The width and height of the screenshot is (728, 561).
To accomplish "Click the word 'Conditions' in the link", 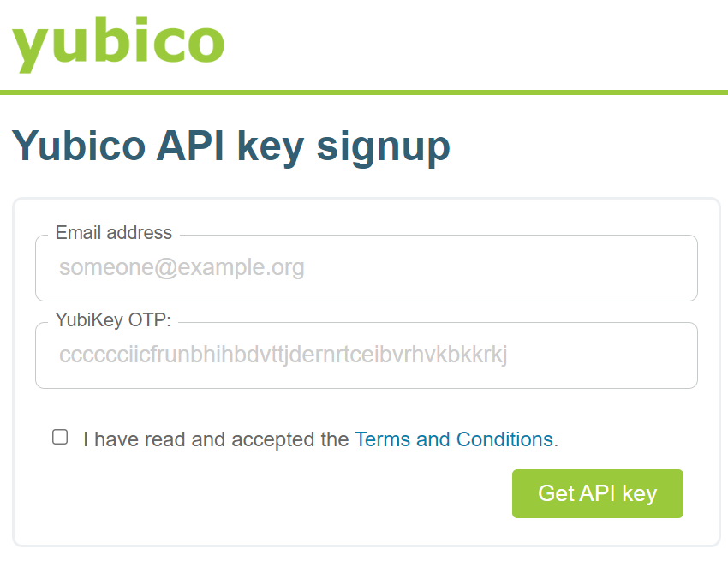I will click(x=504, y=439).
